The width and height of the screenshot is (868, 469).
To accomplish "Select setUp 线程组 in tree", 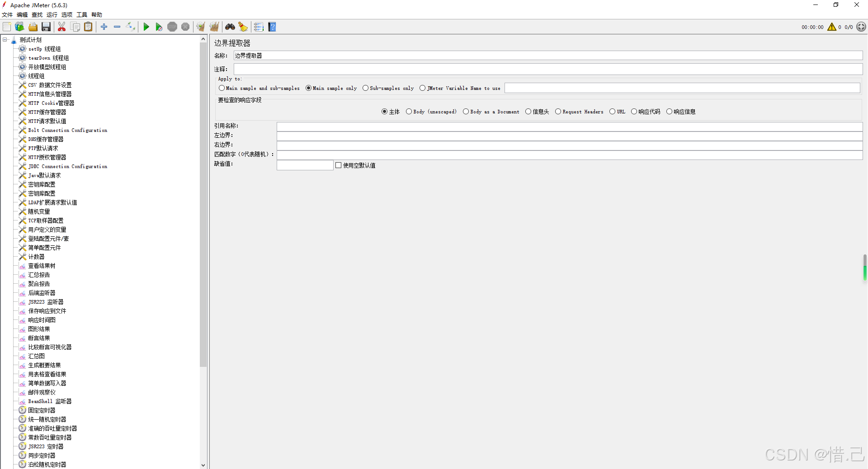I will coord(44,49).
